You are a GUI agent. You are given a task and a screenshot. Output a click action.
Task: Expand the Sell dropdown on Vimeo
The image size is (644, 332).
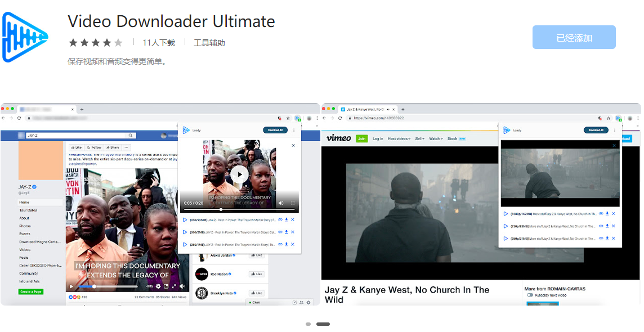[x=420, y=139]
